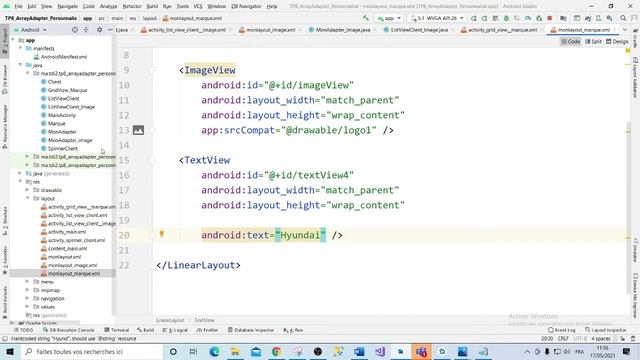
Task: Open Windows Task View
Action: (x=193, y=351)
